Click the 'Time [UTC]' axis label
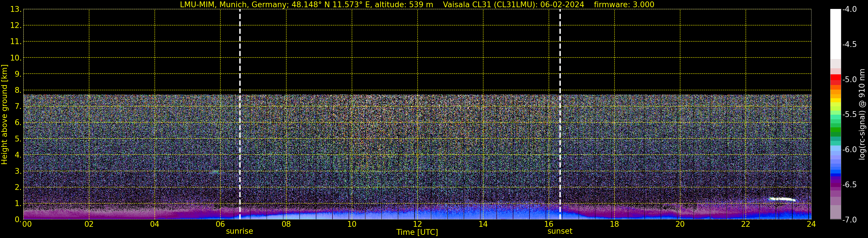The width and height of the screenshot is (868, 238). [417, 232]
